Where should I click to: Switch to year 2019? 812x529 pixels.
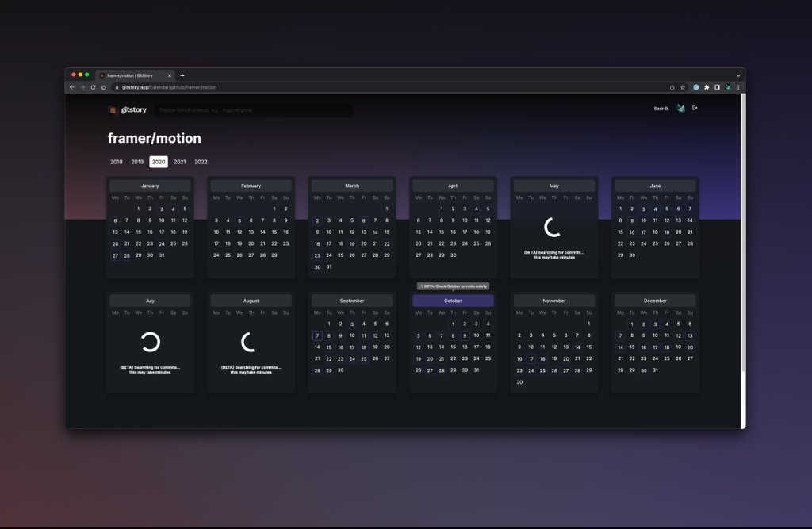[137, 162]
